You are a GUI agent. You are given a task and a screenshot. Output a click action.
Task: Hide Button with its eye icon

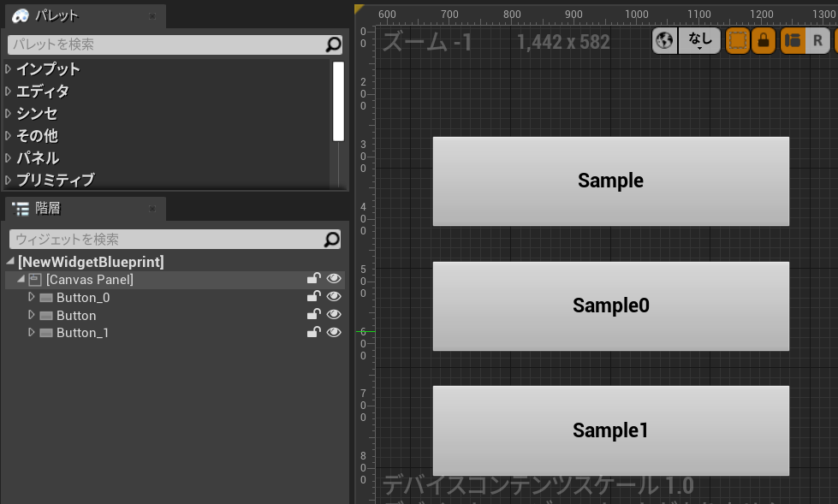coord(334,314)
